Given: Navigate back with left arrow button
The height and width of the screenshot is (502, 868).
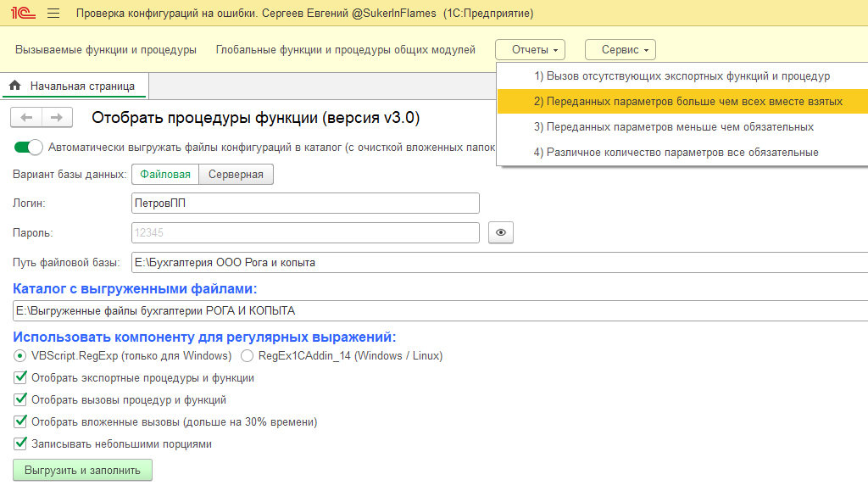Looking at the screenshot, I should coord(26,117).
